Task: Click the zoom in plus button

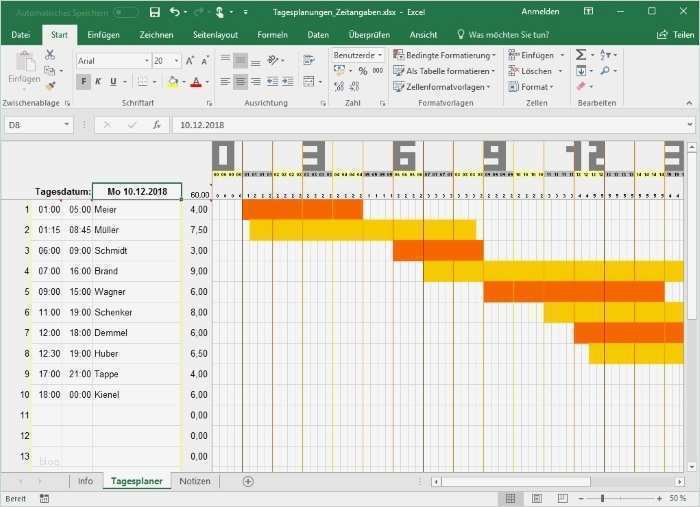Action: tap(659, 498)
